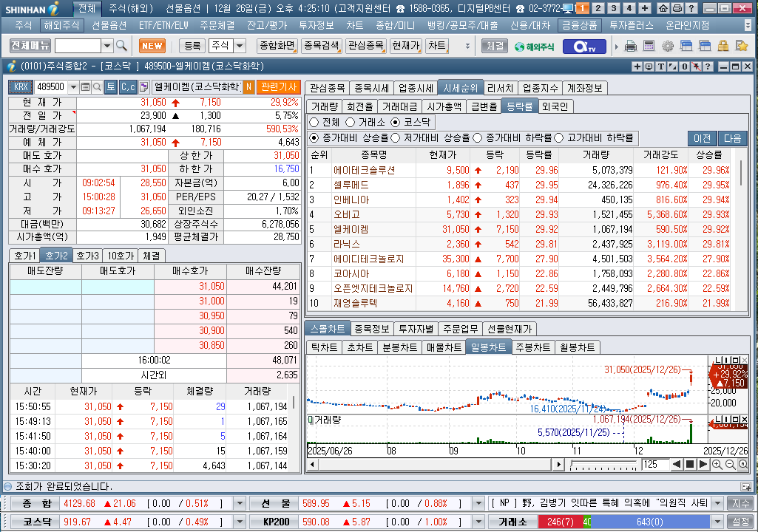Click the chart play forward button

coord(703,464)
